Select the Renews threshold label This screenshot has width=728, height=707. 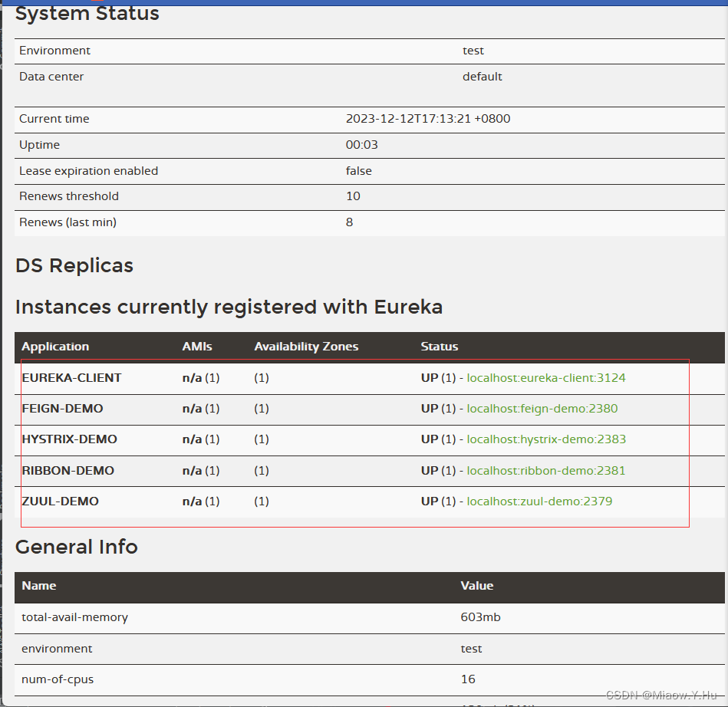[x=69, y=196]
